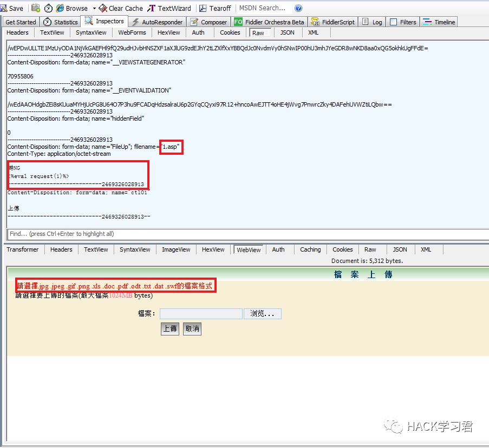
Task: Open the Statistics tab
Action: point(61,22)
